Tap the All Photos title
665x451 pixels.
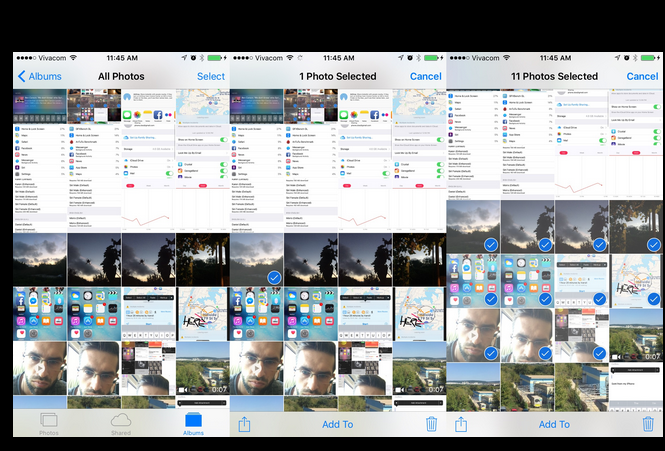[x=121, y=76]
